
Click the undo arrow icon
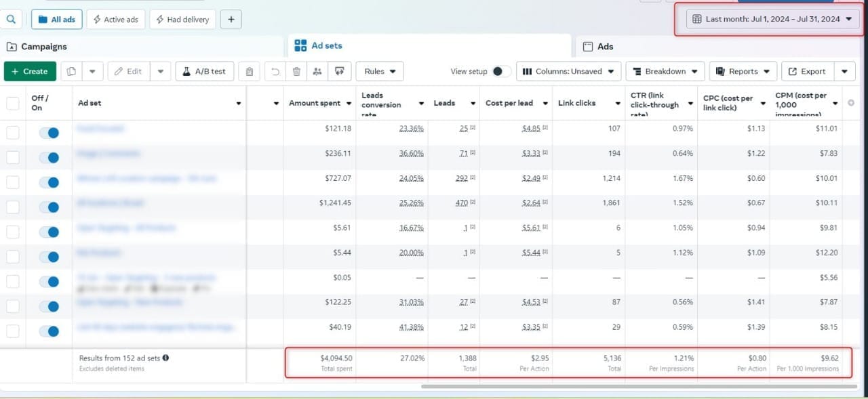coord(275,71)
